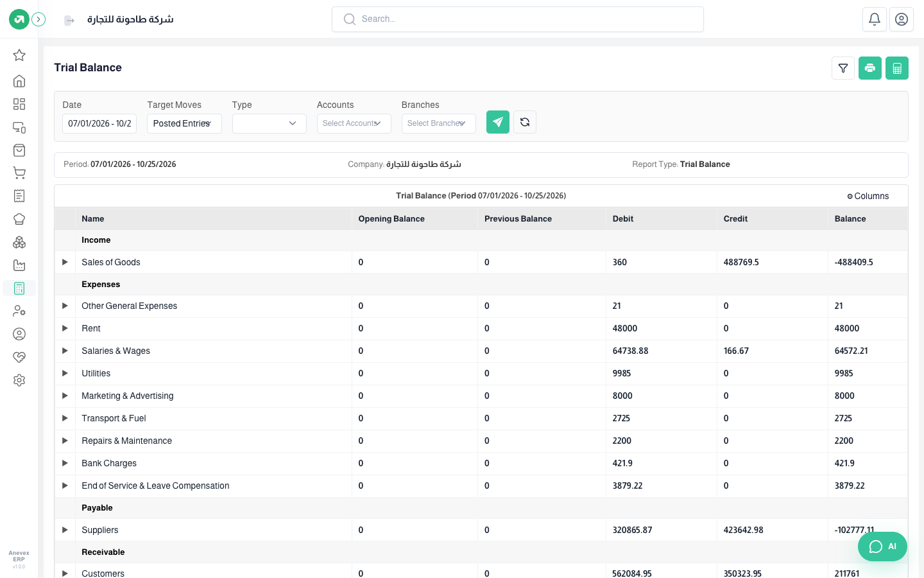Expand the Marketing & Advertising row

pyautogui.click(x=65, y=396)
